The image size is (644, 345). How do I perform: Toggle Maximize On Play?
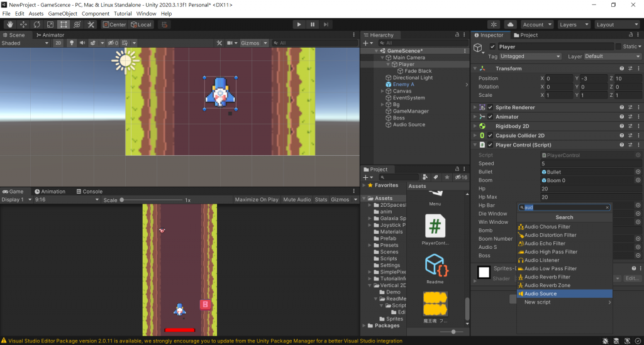point(257,200)
